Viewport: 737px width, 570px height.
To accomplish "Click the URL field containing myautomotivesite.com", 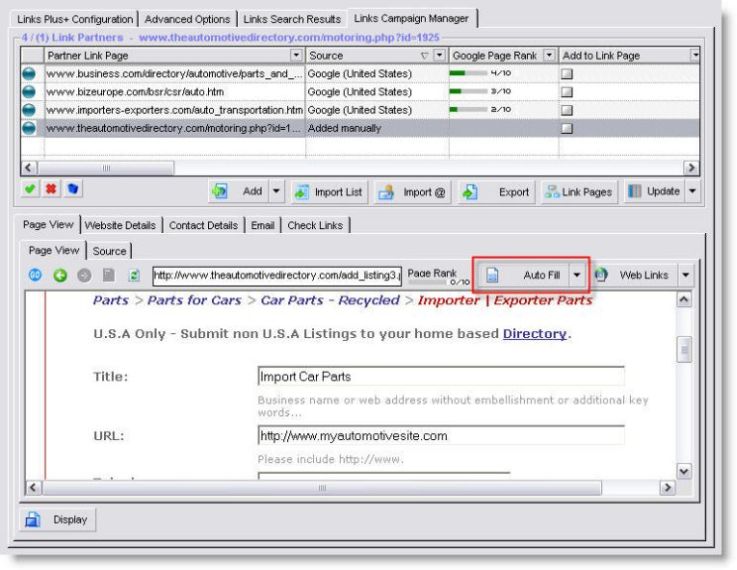I will (x=441, y=436).
